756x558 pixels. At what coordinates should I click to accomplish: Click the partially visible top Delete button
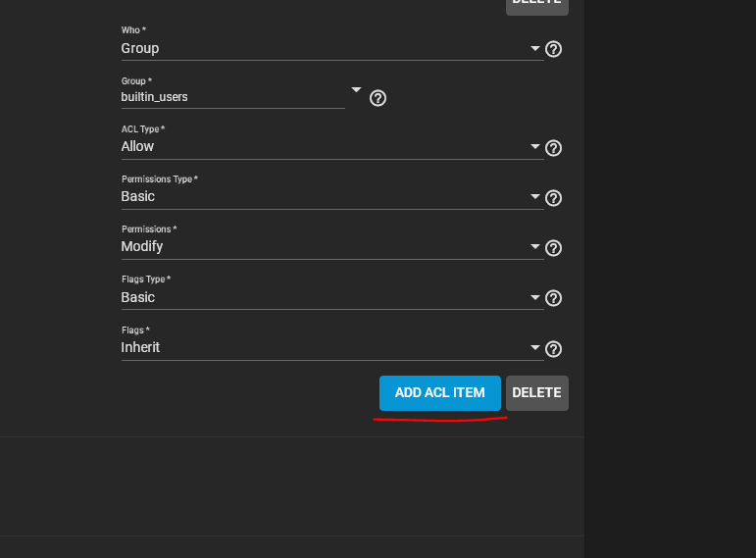pos(536,5)
